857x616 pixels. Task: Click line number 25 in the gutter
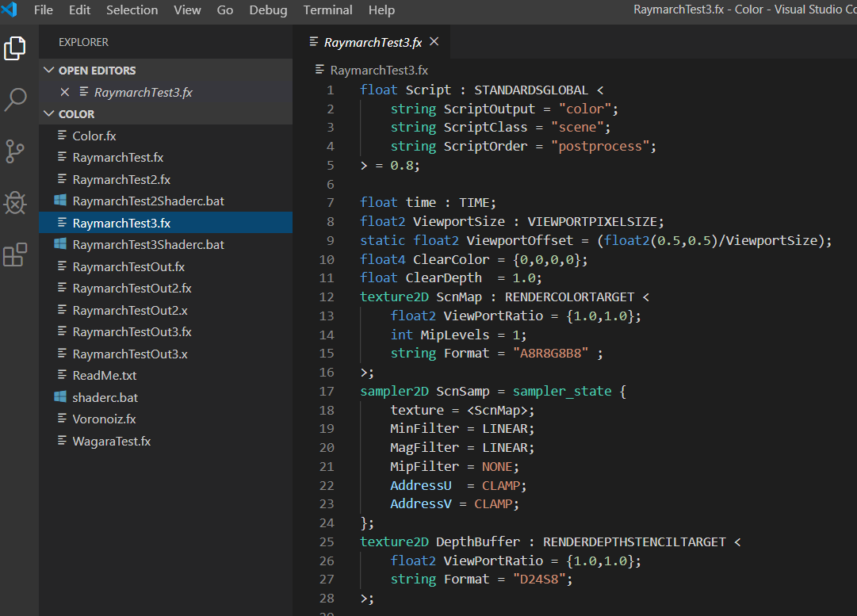coord(327,541)
